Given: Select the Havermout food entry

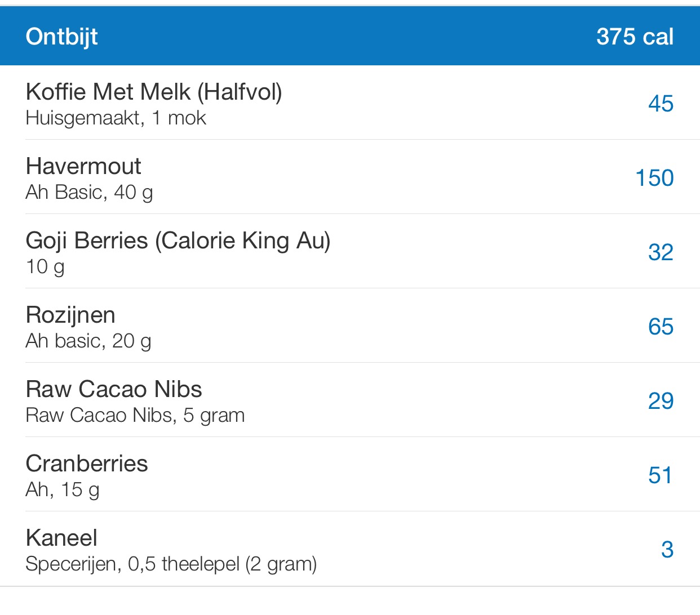Looking at the screenshot, I should pos(83,166).
